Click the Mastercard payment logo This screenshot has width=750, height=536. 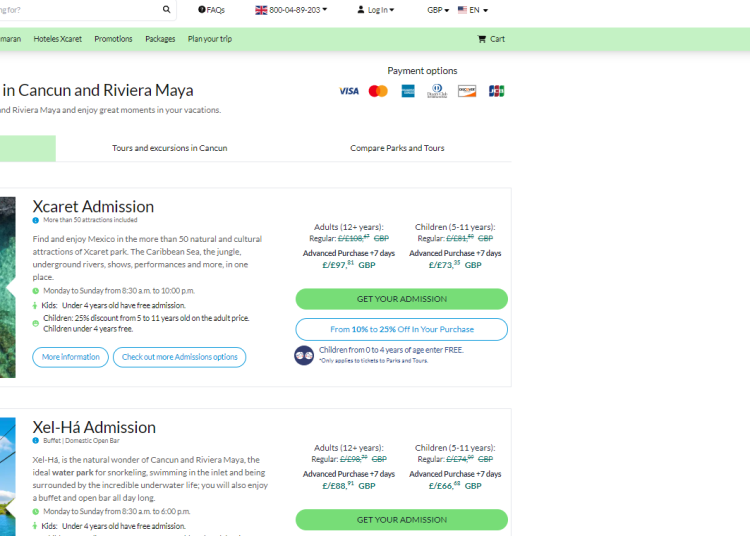pyautogui.click(x=378, y=91)
